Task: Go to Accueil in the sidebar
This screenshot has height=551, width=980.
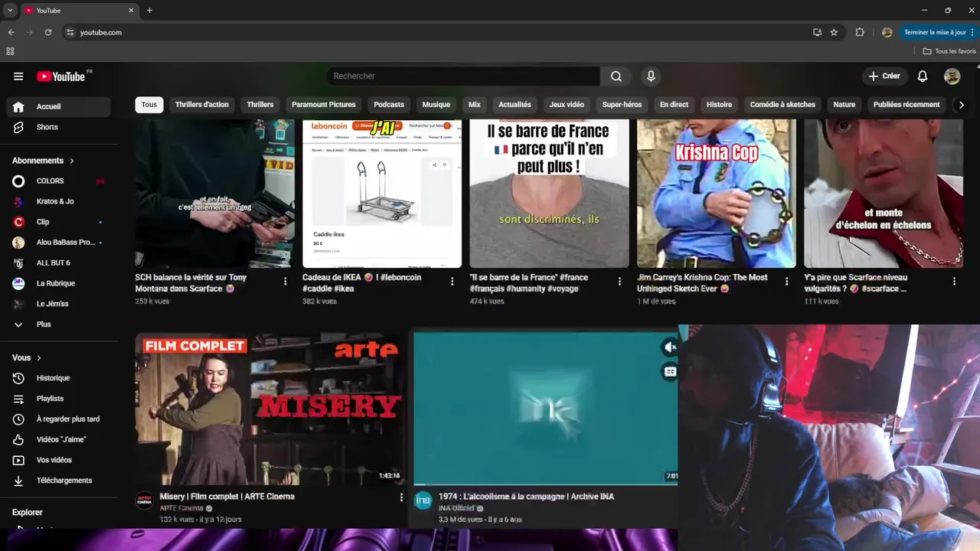Action: click(x=58, y=106)
